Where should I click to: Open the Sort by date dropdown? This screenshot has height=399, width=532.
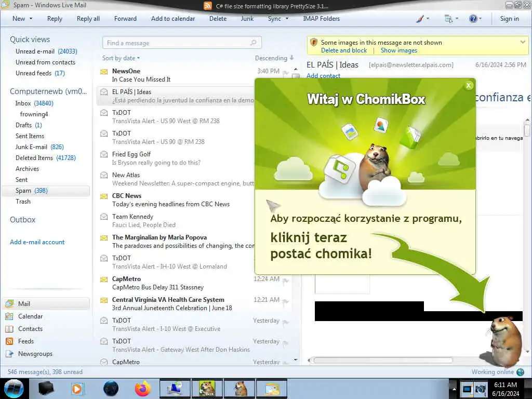click(x=121, y=58)
